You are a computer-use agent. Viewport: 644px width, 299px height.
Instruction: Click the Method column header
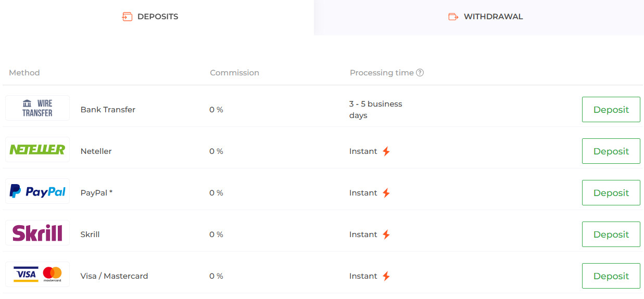click(x=24, y=73)
